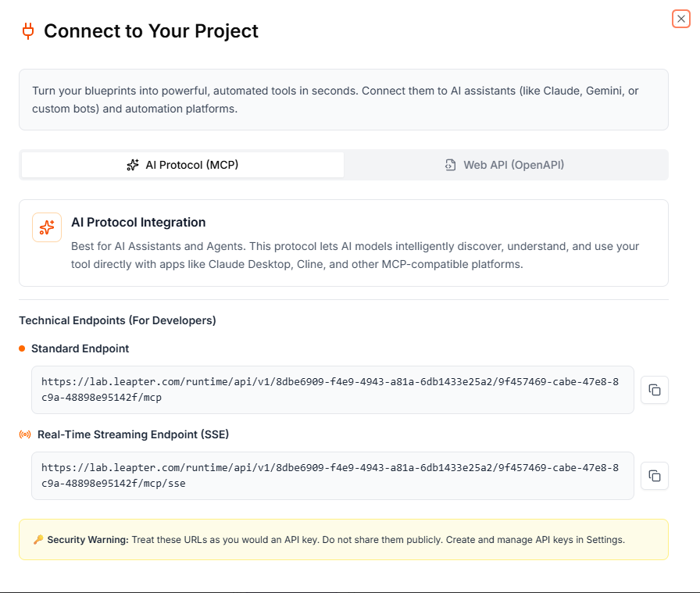The image size is (700, 593).
Task: Click the copy icon next to the Standard Endpoint
Action: (x=655, y=389)
